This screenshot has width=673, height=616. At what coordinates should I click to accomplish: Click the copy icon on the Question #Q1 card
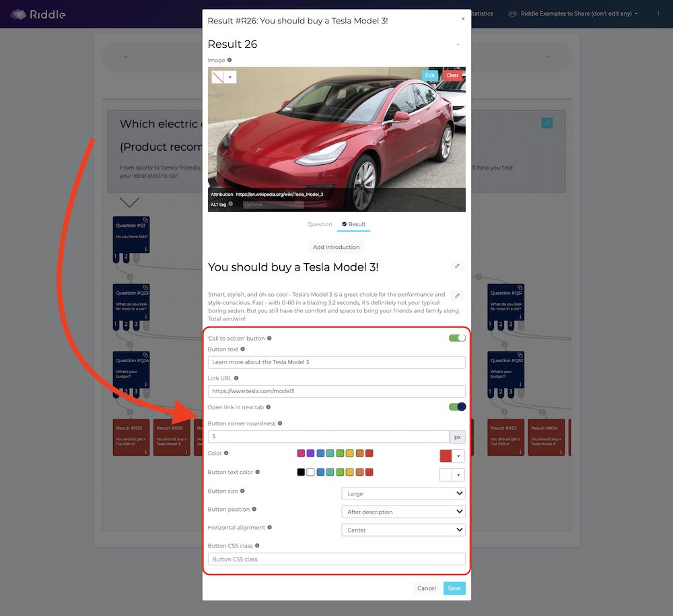click(145, 219)
